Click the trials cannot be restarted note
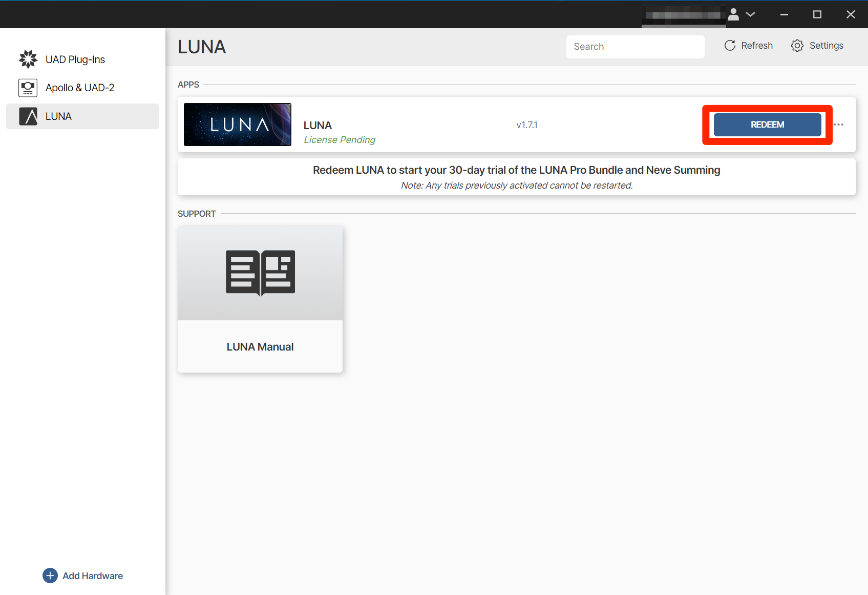This screenshot has width=868, height=595. [x=517, y=186]
